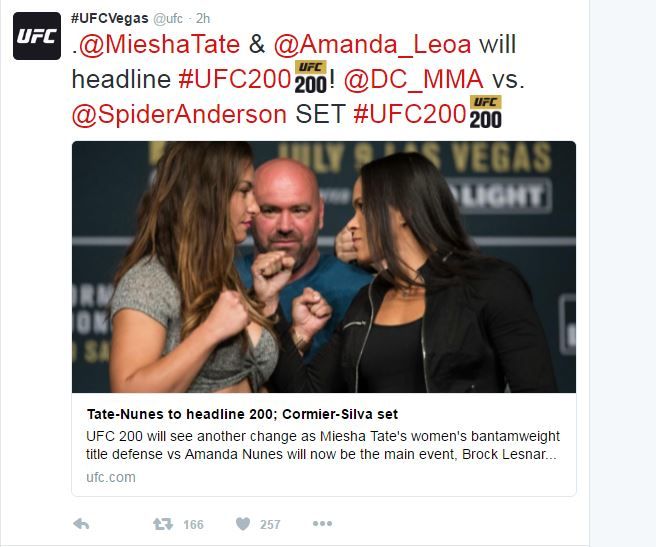Image resolution: width=656 pixels, height=547 pixels.
Task: Click the face-off photo in link card
Action: coord(324,267)
